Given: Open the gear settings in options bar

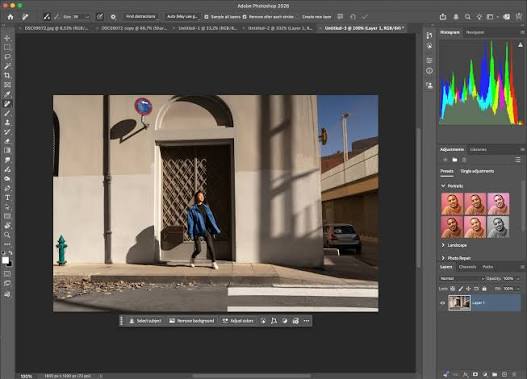Looking at the screenshot, I should tap(113, 16).
